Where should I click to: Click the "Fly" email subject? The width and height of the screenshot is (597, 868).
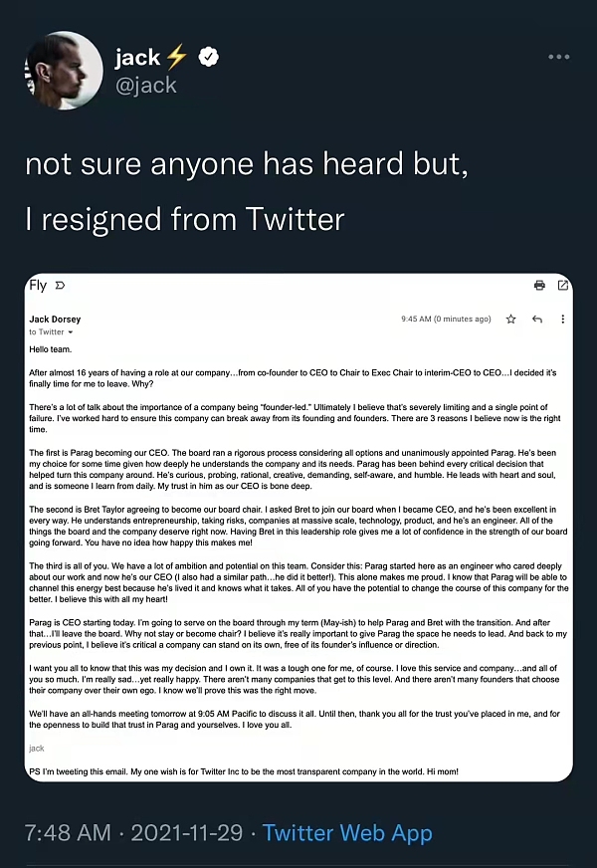[38, 285]
